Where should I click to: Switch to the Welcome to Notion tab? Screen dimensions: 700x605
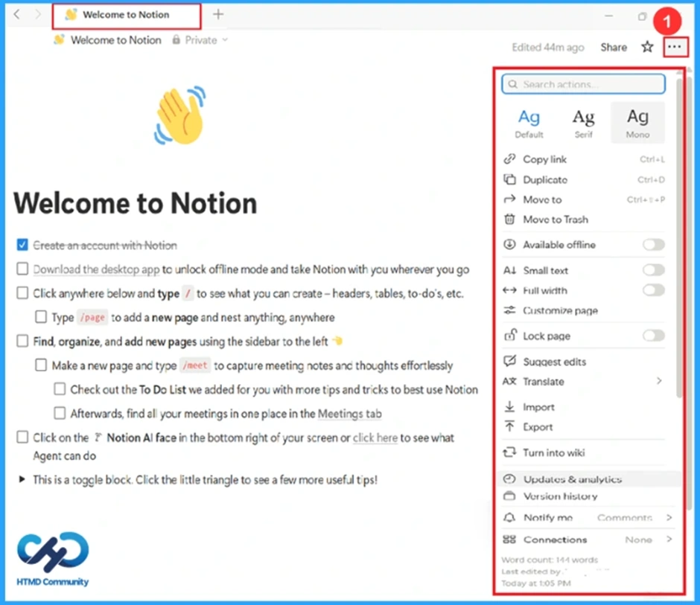pos(127,14)
